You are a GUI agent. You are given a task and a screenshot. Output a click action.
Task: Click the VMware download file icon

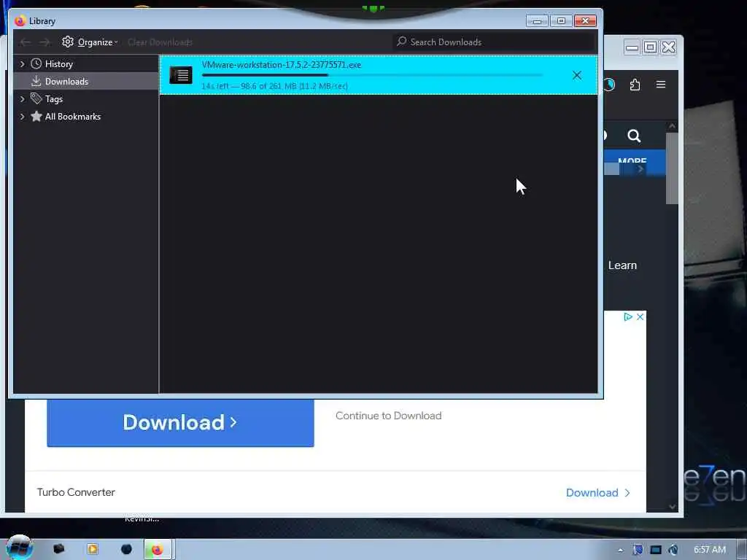coord(181,75)
